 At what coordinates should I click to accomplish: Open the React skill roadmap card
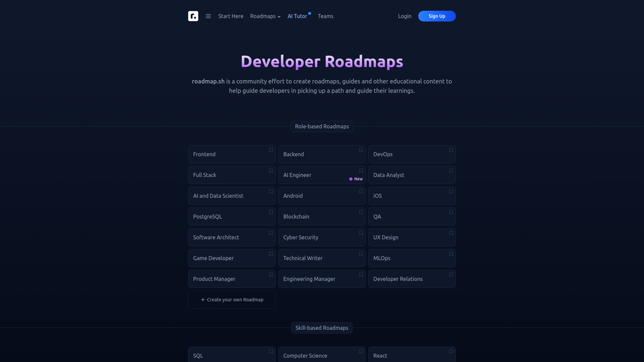[x=412, y=354]
